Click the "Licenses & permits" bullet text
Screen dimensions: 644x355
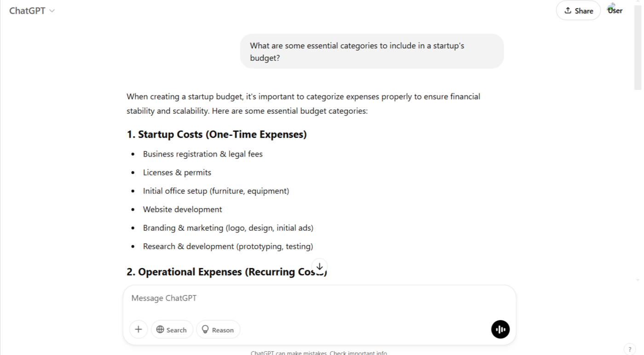pos(177,173)
